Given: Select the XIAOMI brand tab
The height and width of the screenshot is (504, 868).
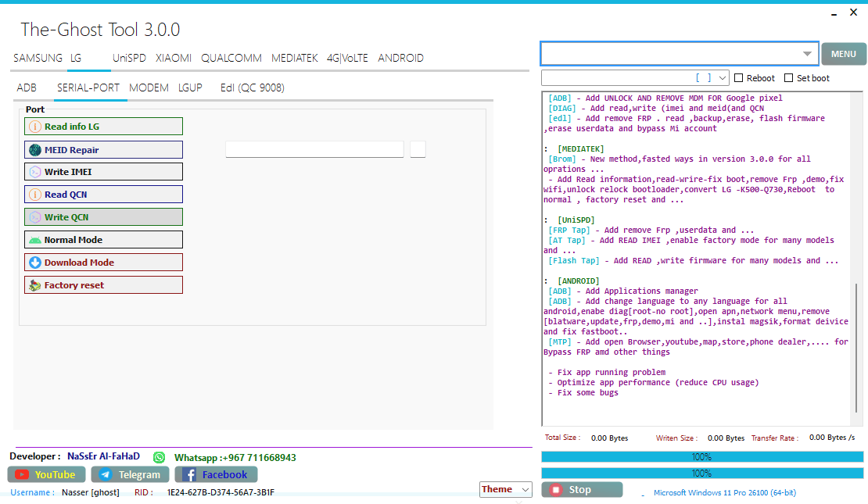Looking at the screenshot, I should 174,58.
